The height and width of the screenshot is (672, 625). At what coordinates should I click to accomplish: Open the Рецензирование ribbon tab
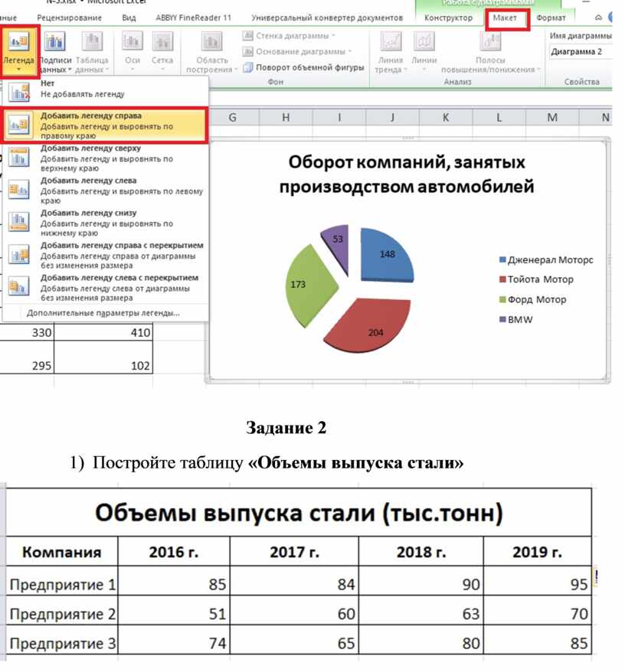(69, 18)
